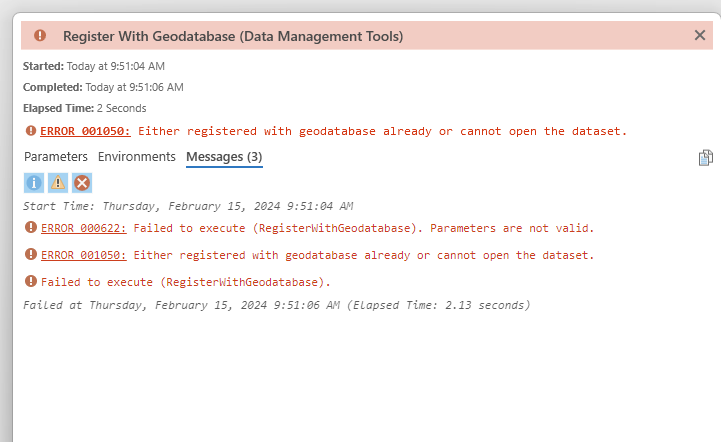Toggle the information messages filter
This screenshot has width=721, height=442.
click(33, 182)
